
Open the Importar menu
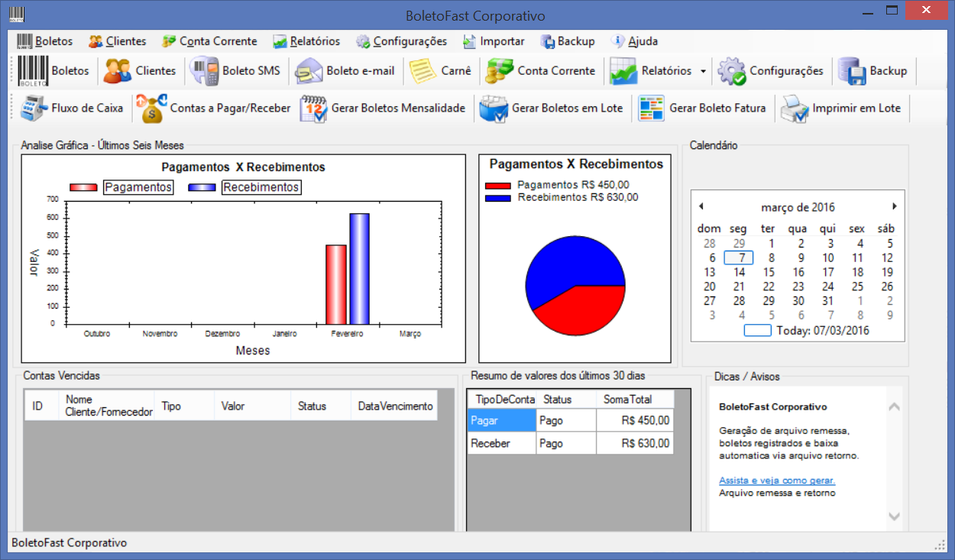tap(494, 41)
